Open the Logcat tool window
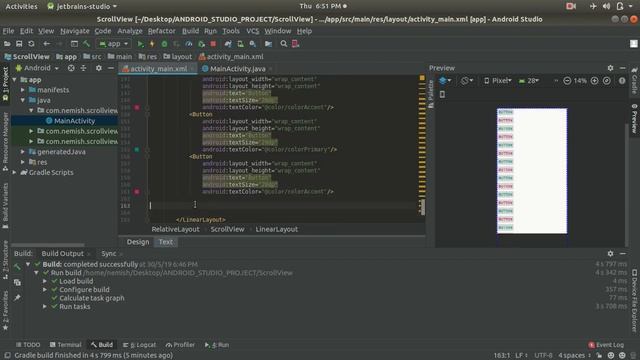 tap(139, 345)
